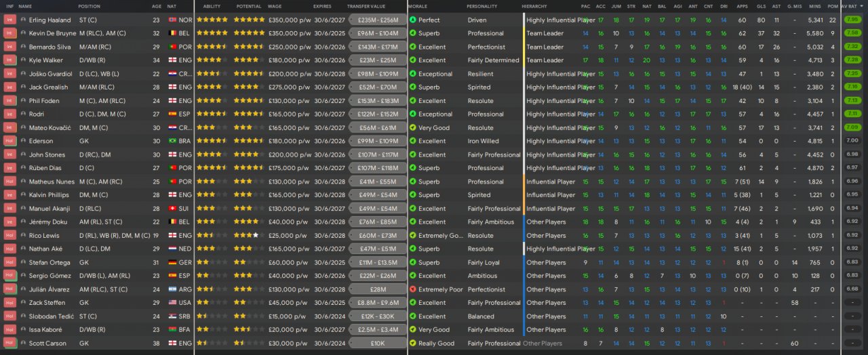868x355 pixels.
Task: Click the £40,000 p/w wage for Sergio Gómez
Action: coord(289,276)
